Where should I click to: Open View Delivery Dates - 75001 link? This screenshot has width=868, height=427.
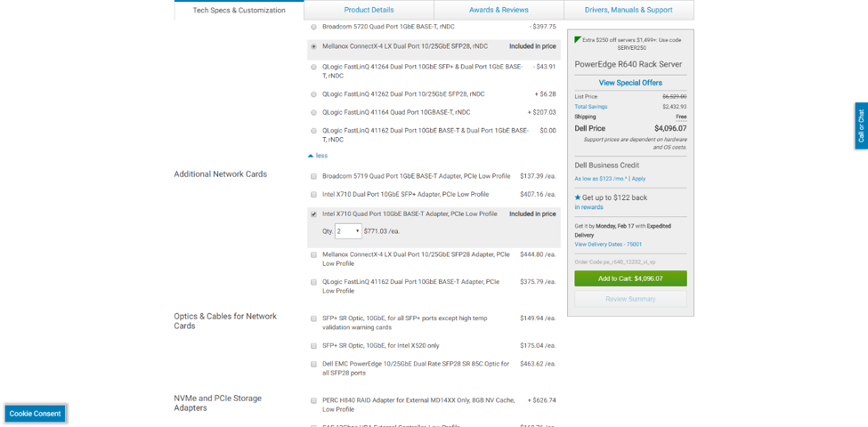click(x=608, y=244)
